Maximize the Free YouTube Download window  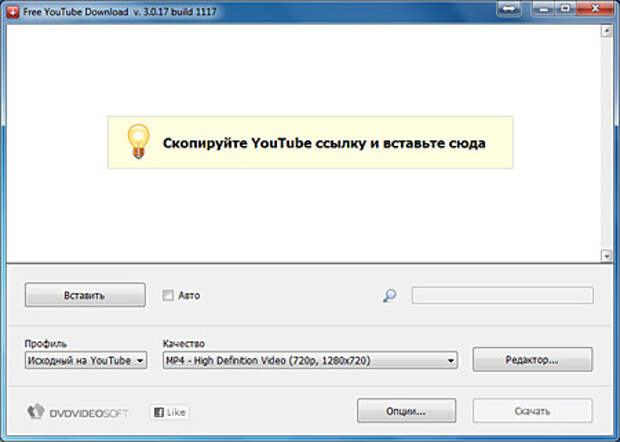pyautogui.click(x=566, y=9)
